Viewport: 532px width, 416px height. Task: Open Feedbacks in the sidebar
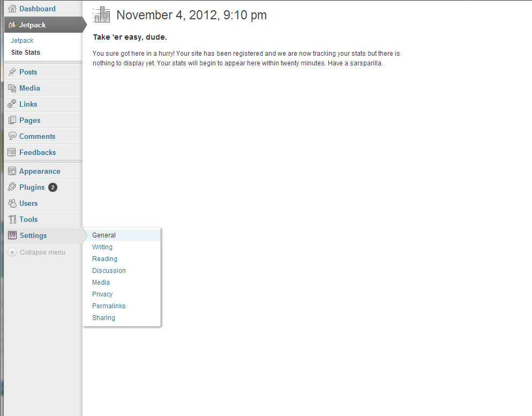(38, 152)
